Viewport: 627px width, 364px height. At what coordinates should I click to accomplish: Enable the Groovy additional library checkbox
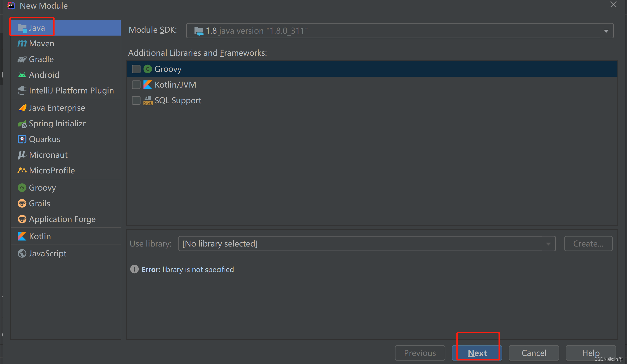pos(136,69)
